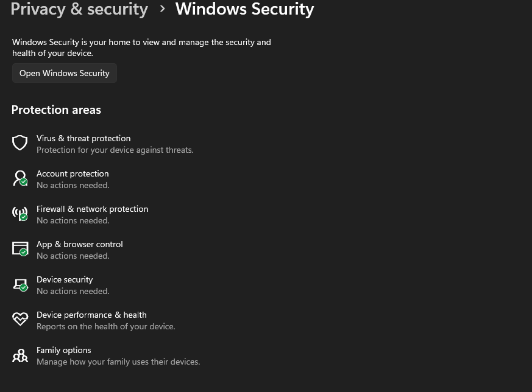Open the Device security area

[x=65, y=280]
